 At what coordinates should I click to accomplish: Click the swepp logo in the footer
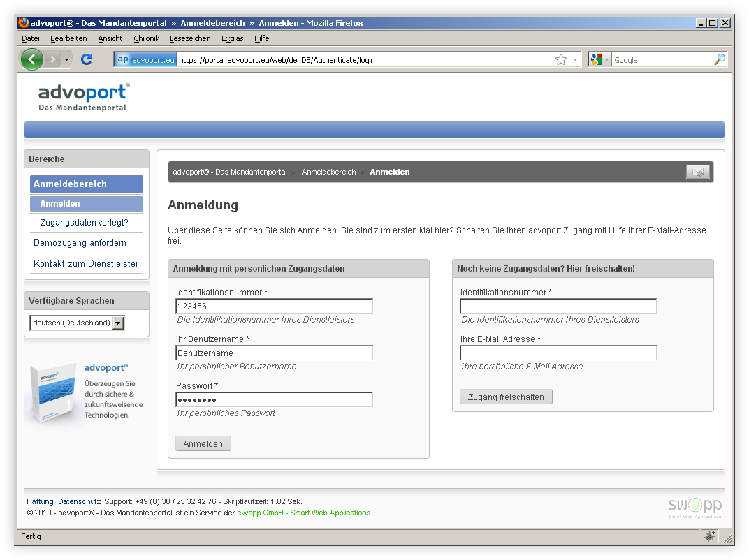click(x=695, y=508)
